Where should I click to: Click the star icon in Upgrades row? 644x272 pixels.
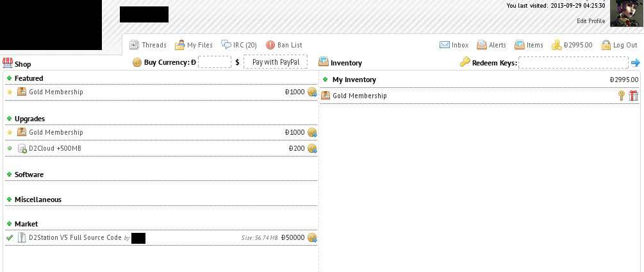10,132
